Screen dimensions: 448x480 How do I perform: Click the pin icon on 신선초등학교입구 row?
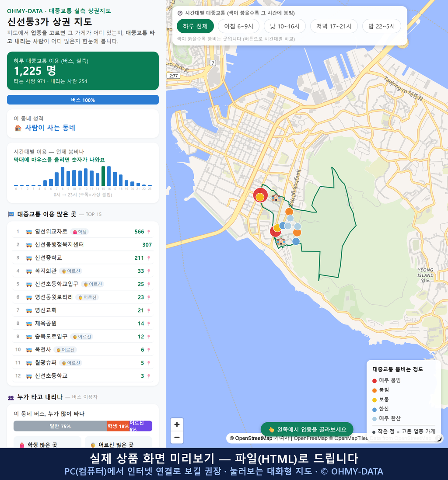click(149, 285)
